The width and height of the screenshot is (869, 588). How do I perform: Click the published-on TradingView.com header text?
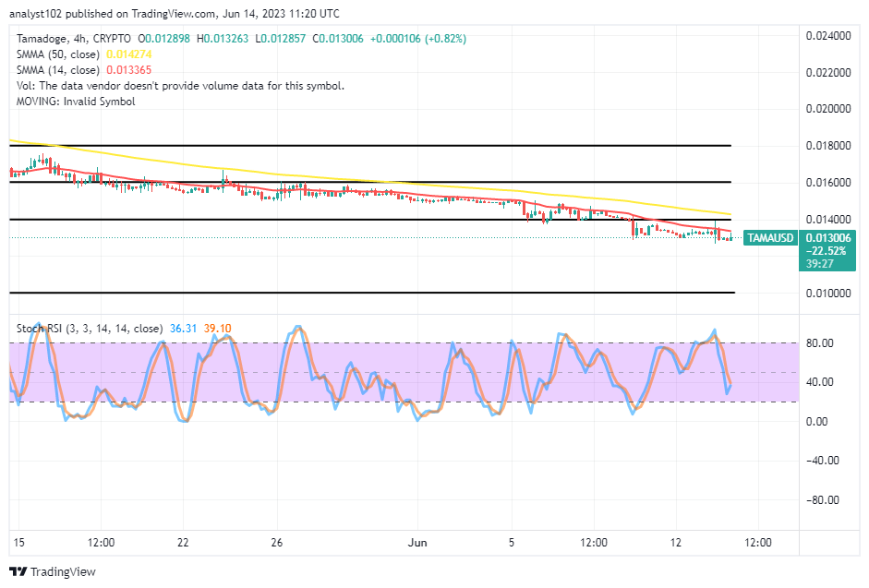click(175, 13)
